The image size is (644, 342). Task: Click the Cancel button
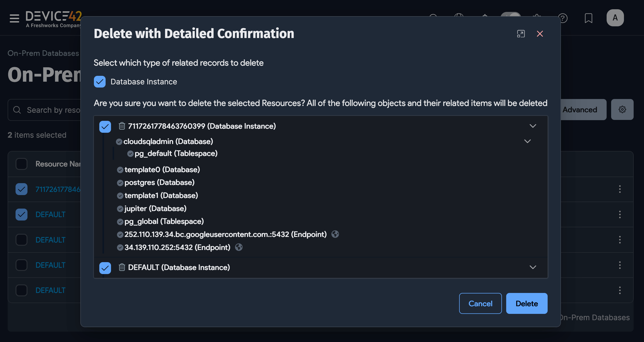click(480, 303)
